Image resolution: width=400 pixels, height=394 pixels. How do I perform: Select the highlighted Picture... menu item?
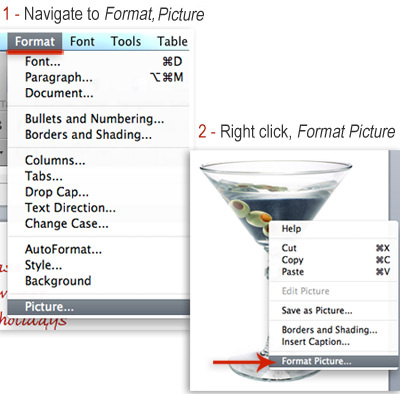99,307
